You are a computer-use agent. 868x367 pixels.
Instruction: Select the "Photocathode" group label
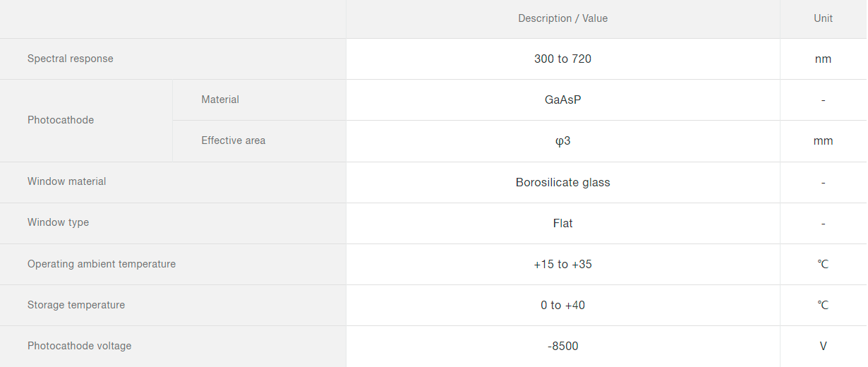(x=61, y=120)
